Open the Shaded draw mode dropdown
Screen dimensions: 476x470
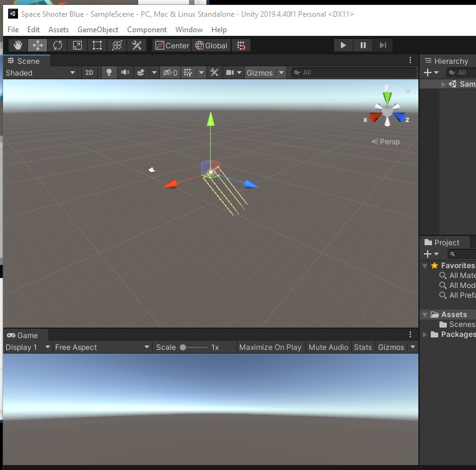tap(40, 73)
